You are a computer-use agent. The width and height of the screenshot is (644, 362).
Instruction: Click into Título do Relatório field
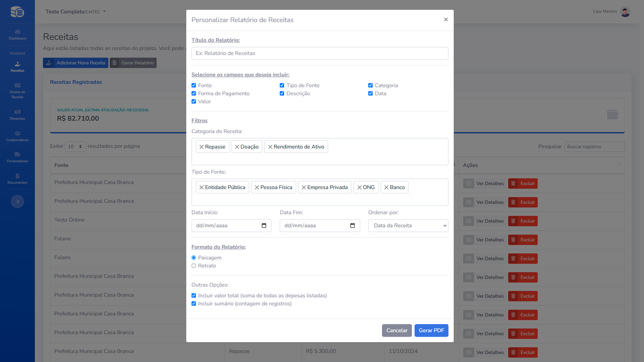click(320, 53)
